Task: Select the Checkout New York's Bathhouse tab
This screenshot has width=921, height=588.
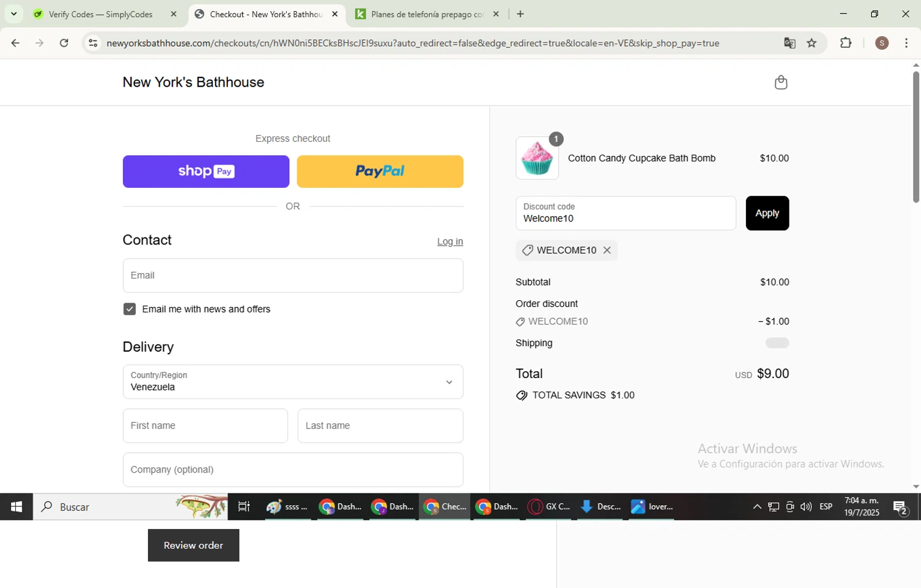Action: pos(265,14)
